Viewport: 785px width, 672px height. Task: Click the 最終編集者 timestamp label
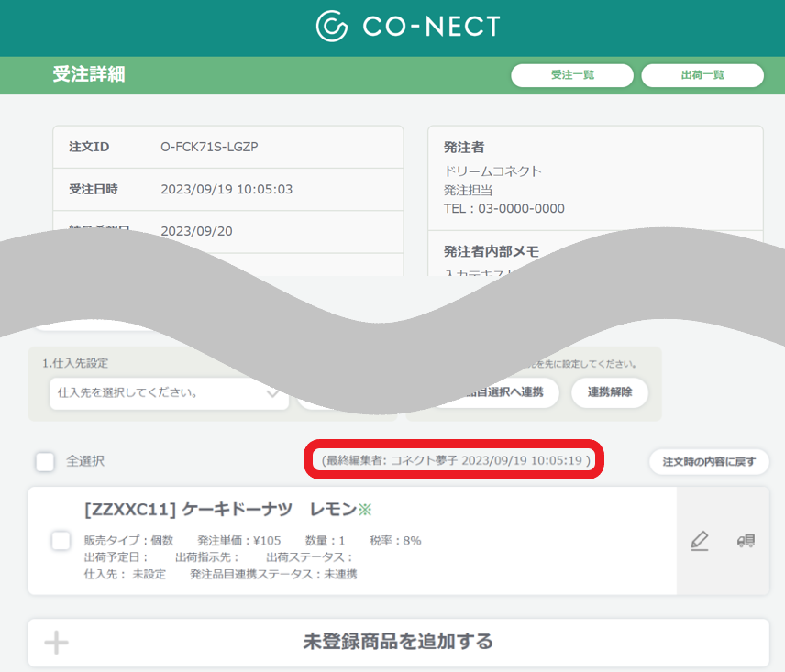pyautogui.click(x=456, y=460)
